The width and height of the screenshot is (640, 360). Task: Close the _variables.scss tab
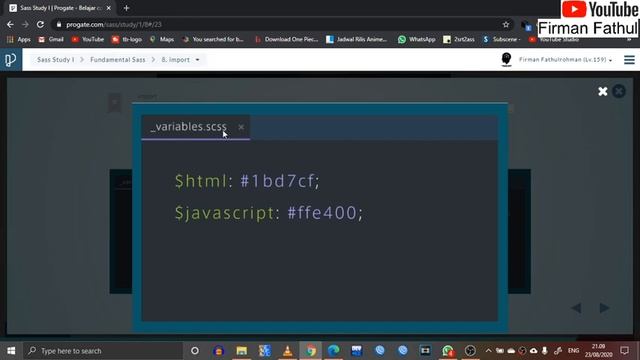(241, 127)
